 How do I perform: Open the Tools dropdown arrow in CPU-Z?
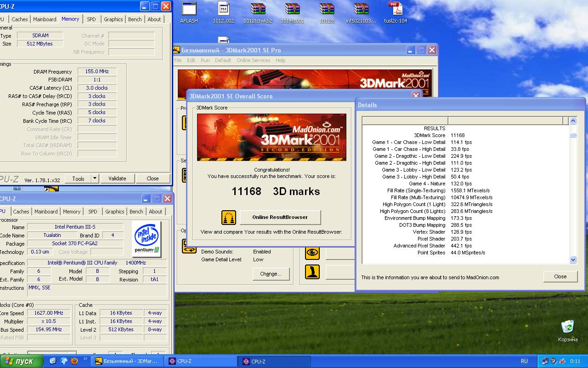tap(95, 178)
